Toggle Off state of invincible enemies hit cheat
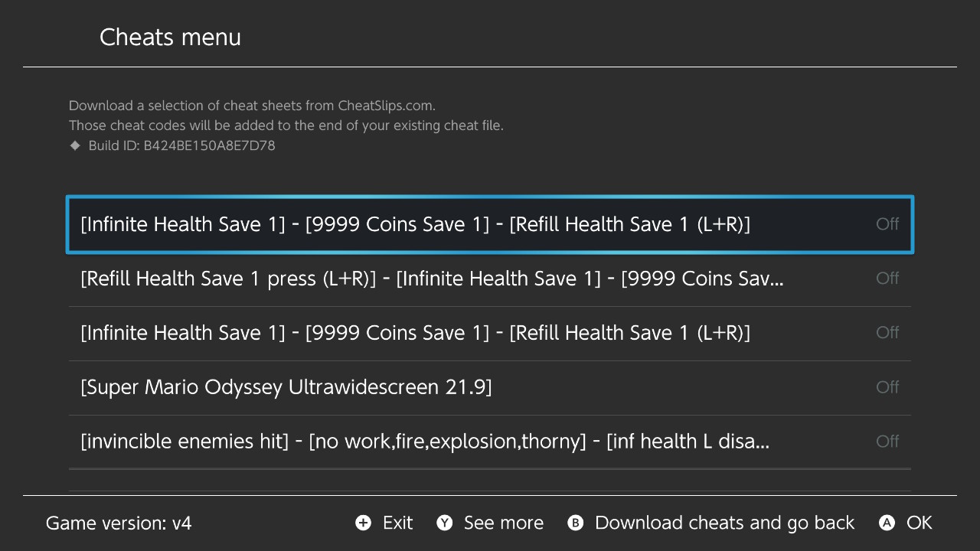The height and width of the screenshot is (551, 980). click(887, 442)
